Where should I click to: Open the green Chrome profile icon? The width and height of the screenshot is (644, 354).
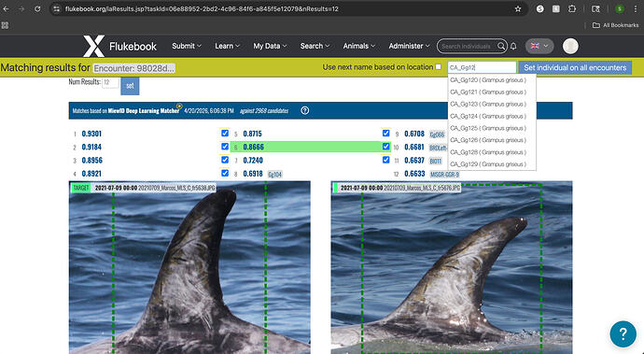(x=620, y=8)
